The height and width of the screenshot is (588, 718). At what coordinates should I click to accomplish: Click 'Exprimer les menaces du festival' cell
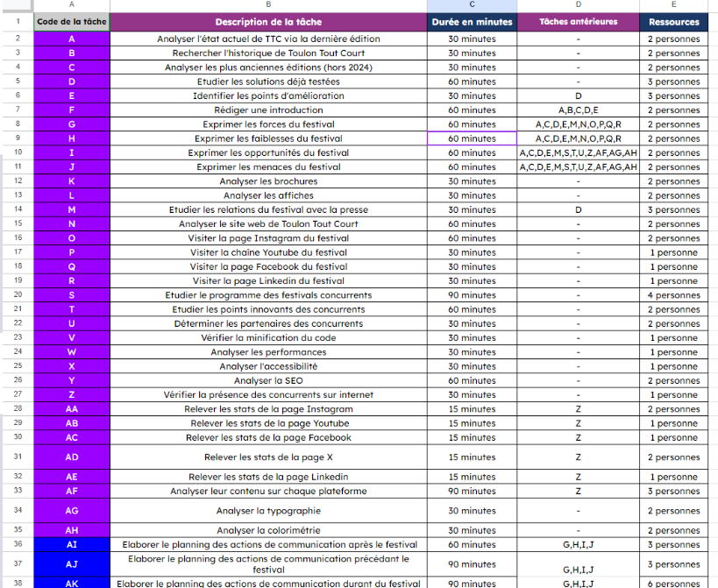pos(268,166)
